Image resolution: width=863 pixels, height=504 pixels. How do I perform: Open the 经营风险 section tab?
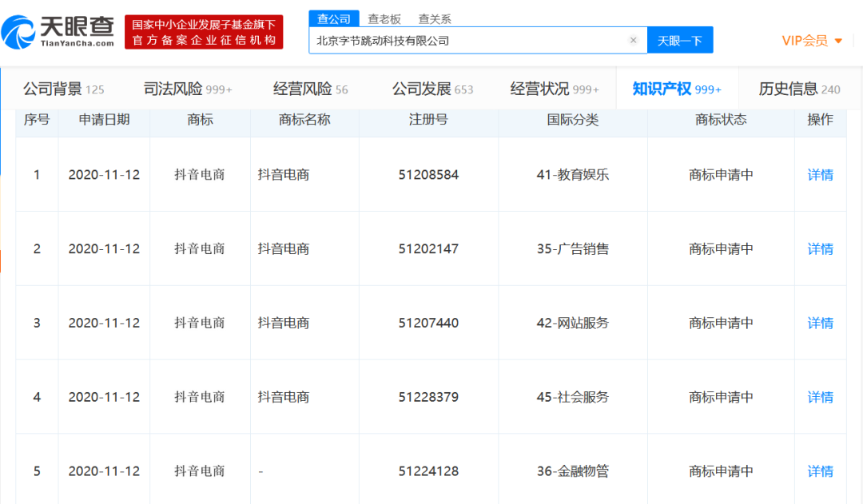[310, 89]
